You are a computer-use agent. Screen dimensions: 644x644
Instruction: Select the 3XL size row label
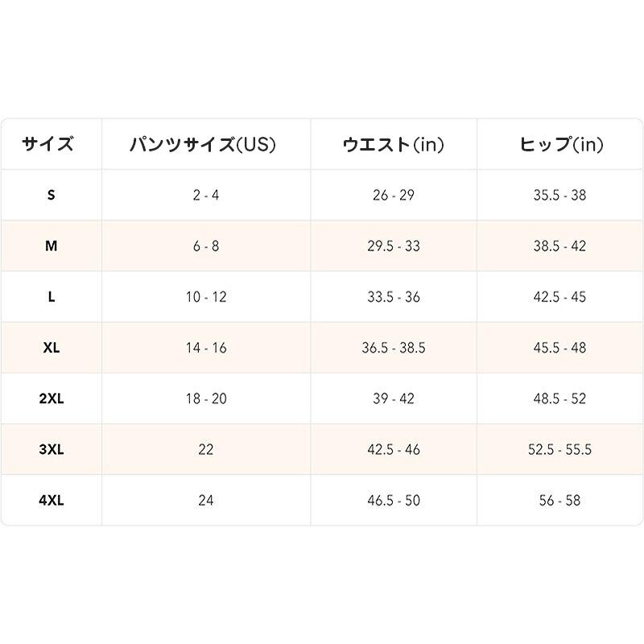point(51,449)
